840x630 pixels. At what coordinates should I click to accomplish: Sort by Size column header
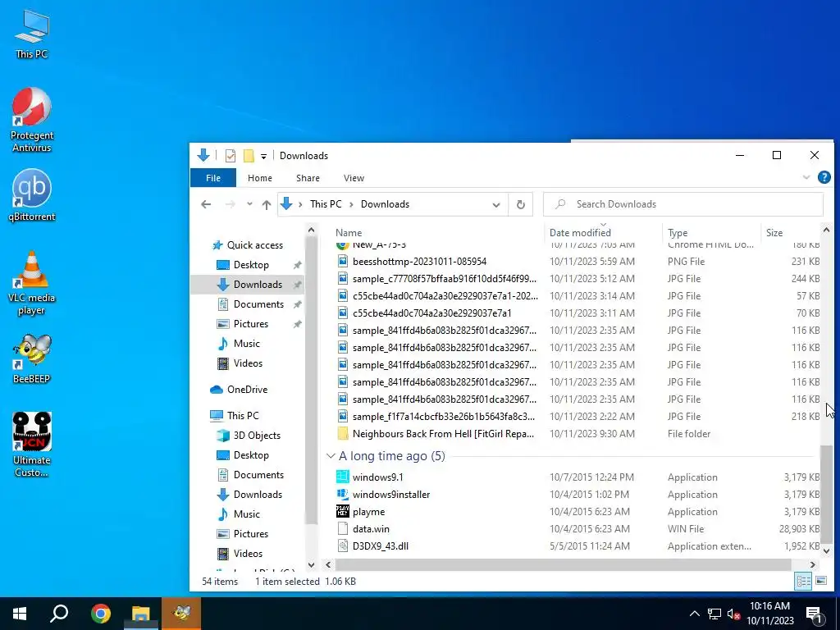774,232
